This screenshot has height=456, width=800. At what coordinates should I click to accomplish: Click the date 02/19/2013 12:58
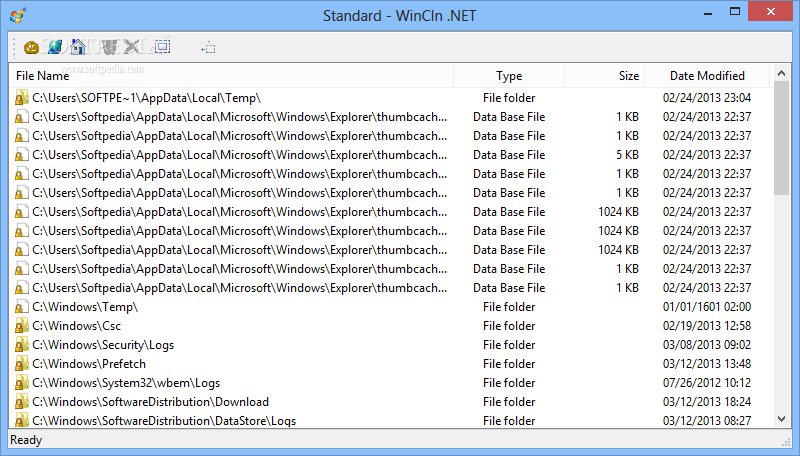707,325
